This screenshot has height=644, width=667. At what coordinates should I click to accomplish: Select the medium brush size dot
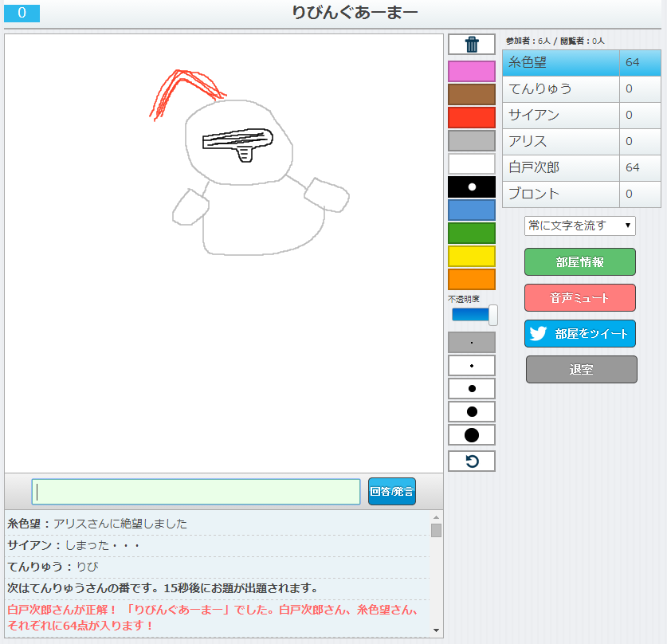click(x=471, y=388)
